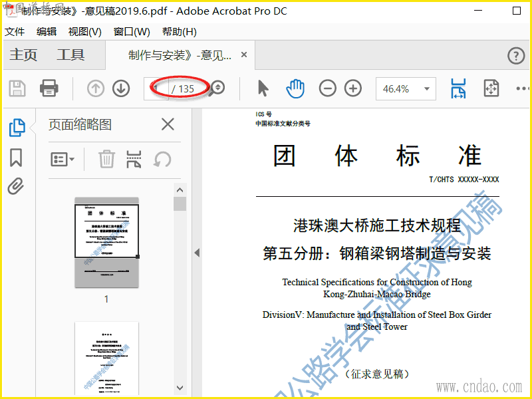Activate the Hand pan tool
Screen dimensions: 532x399
tap(295, 88)
